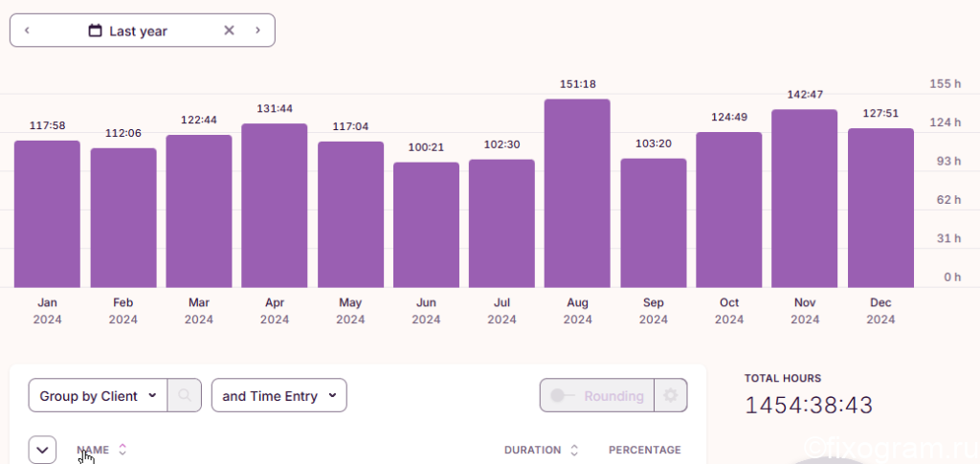Go to next period with right arrow
This screenshot has height=464, width=980.
coord(257,30)
